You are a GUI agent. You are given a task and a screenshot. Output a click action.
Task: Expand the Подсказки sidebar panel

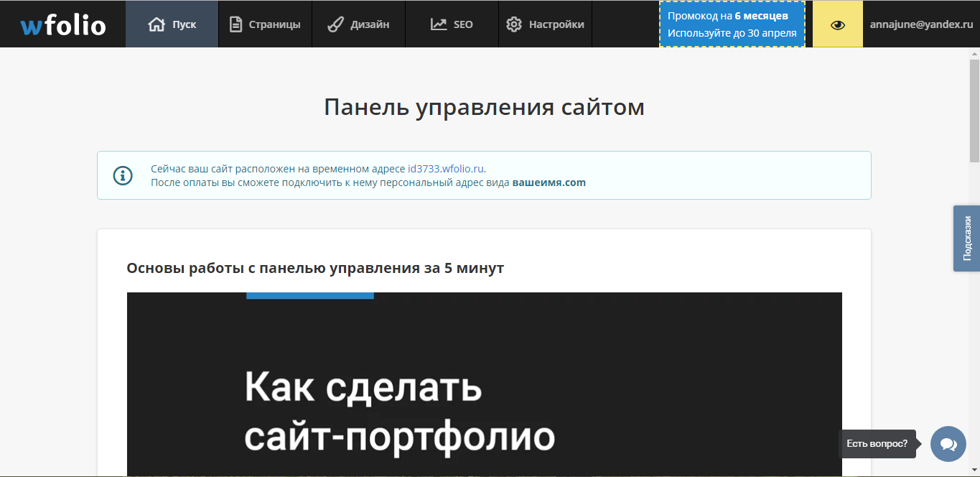(966, 238)
